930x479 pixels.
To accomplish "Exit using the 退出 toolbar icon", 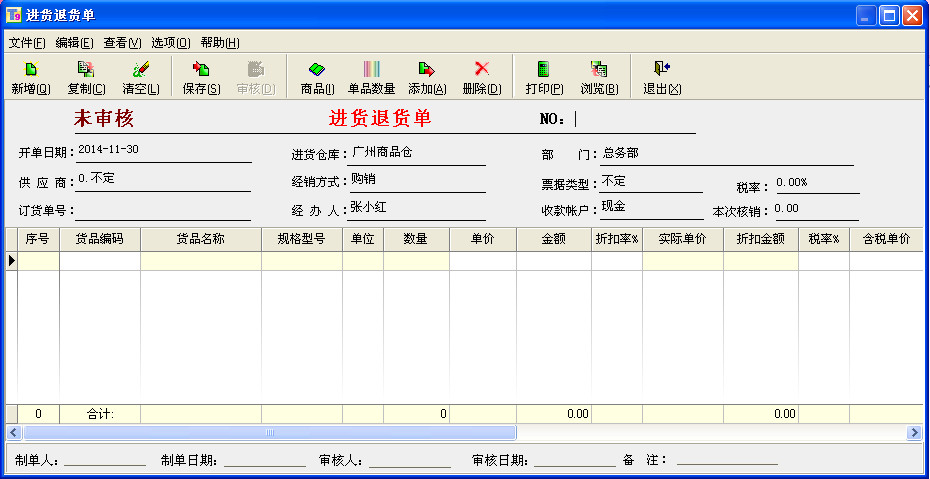I will click(x=662, y=69).
